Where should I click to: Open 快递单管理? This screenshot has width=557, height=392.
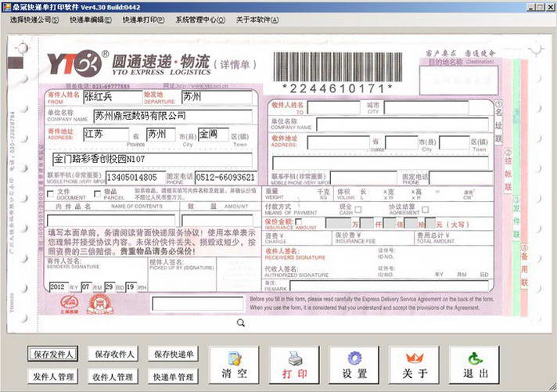click(173, 376)
